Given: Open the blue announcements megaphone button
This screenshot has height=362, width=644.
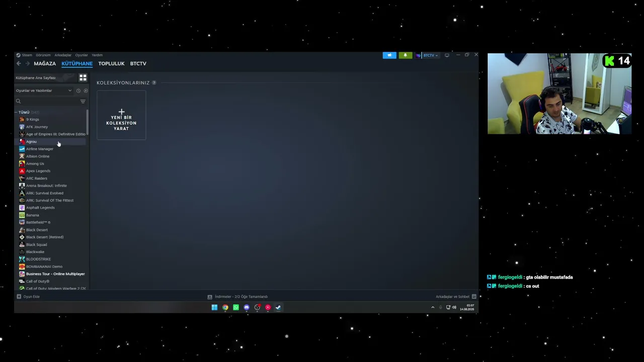Looking at the screenshot, I should point(389,55).
